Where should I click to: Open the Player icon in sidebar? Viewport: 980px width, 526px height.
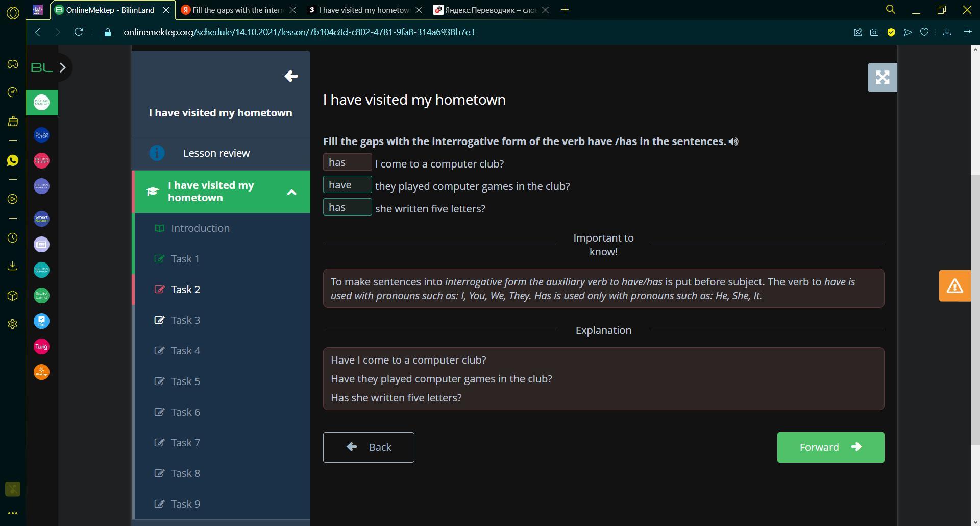pos(13,199)
